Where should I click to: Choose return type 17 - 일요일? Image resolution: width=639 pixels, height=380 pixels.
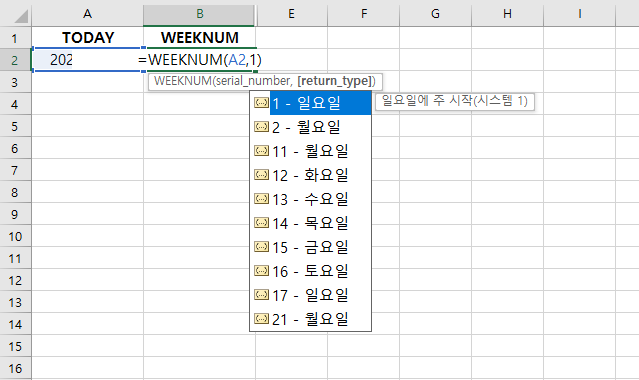pyautogui.click(x=311, y=295)
